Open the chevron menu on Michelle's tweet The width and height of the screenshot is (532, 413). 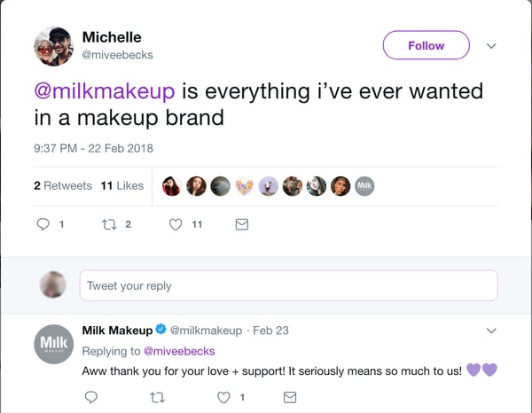point(492,46)
